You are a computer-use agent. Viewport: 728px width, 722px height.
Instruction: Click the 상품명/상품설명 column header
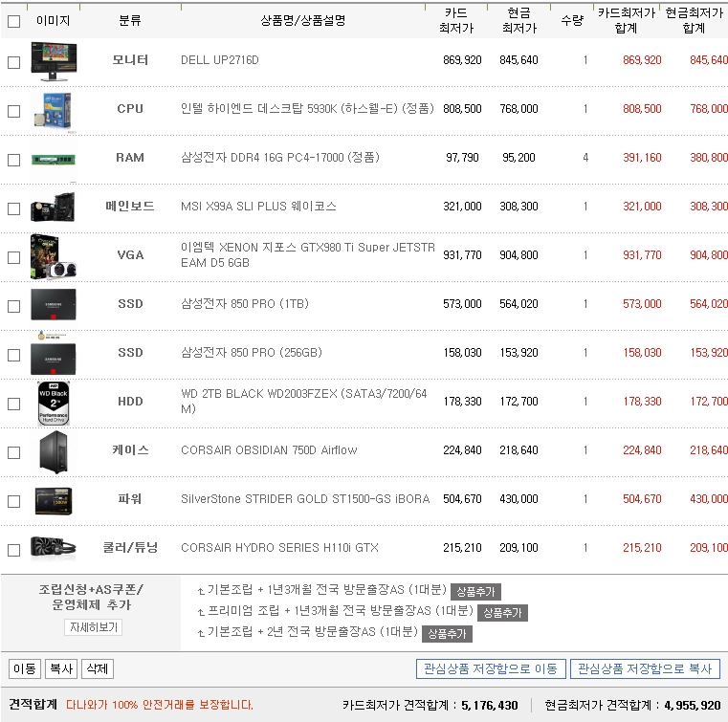pos(302,20)
